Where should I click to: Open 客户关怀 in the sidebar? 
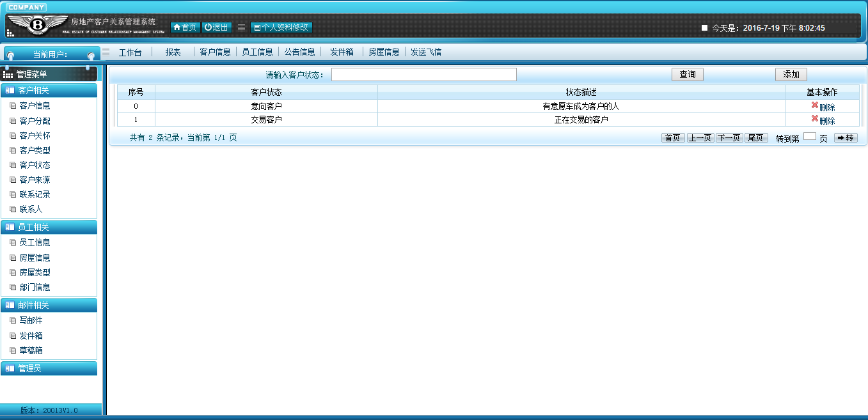tap(35, 136)
